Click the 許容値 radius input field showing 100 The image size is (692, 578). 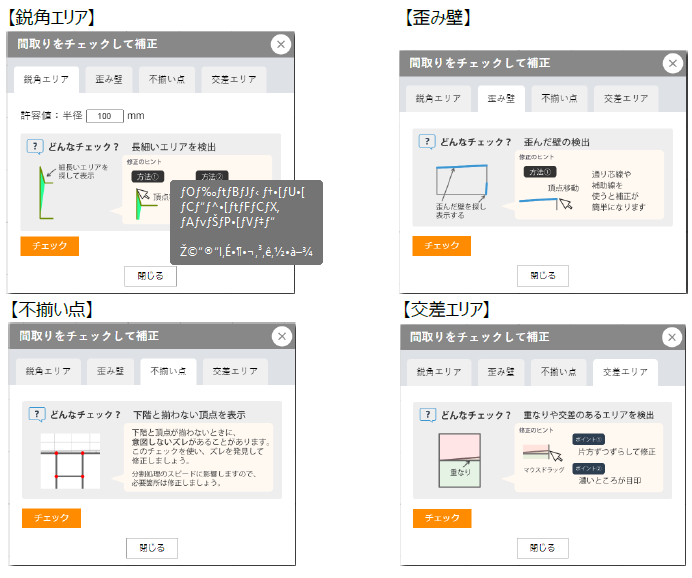pyautogui.click(x=105, y=116)
